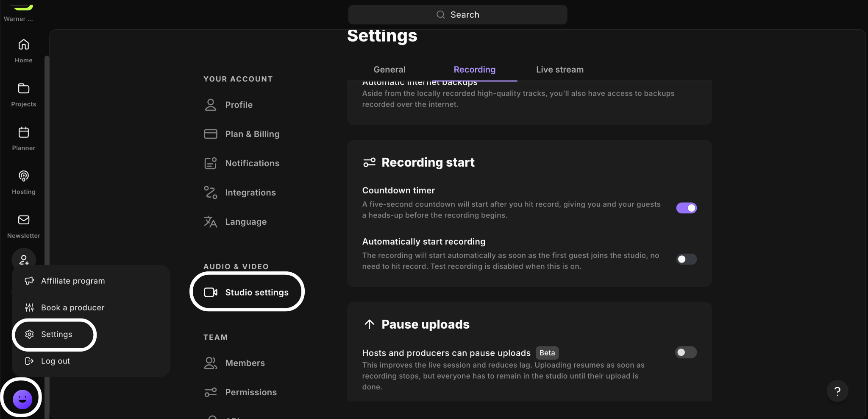Go to Profile settings

tap(239, 105)
